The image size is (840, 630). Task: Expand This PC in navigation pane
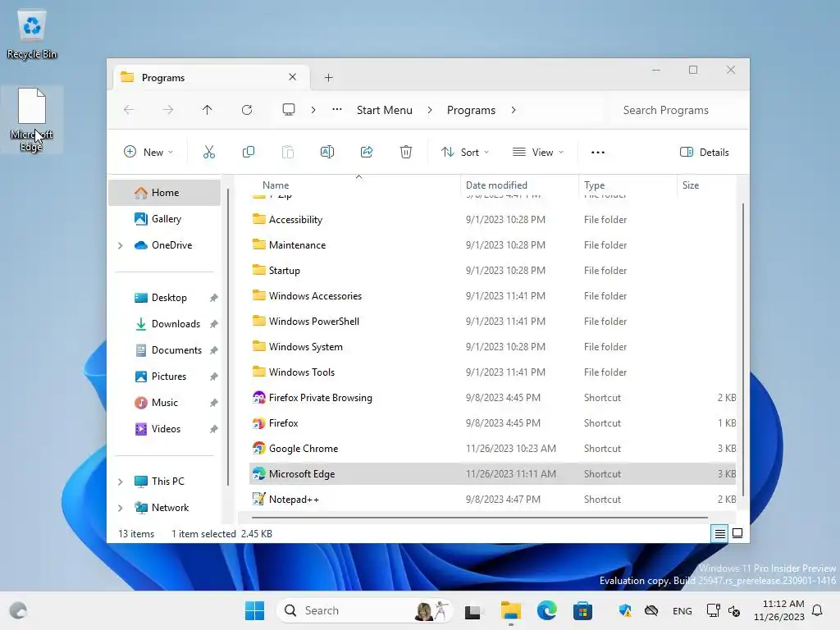tap(121, 482)
